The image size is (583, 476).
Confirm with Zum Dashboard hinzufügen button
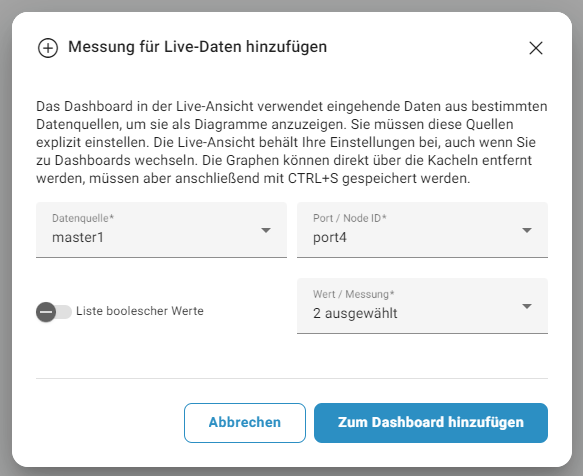pos(431,423)
